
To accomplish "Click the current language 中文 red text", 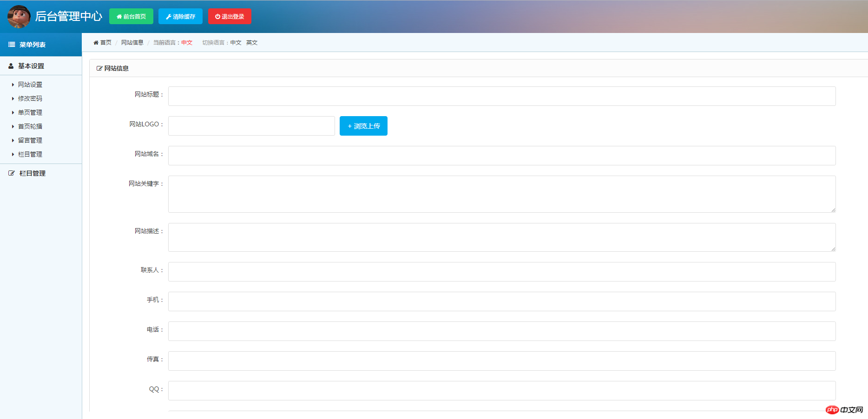I will pos(187,42).
